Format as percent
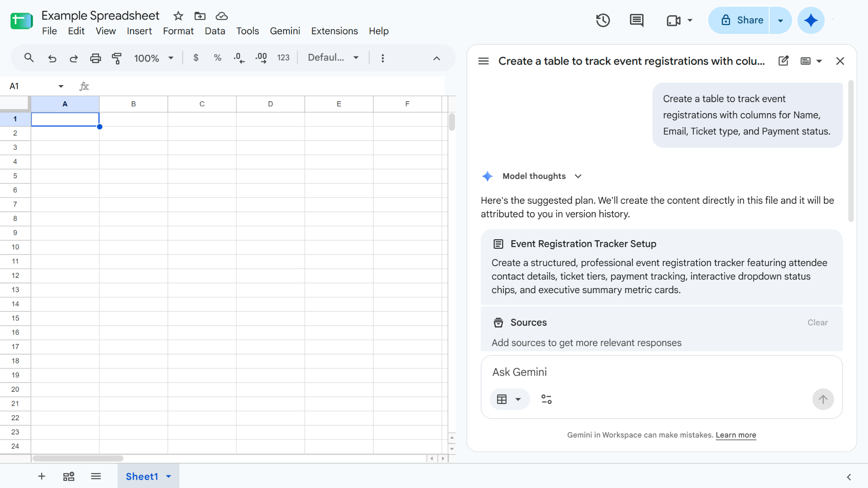This screenshot has width=868, height=488. [x=217, y=58]
